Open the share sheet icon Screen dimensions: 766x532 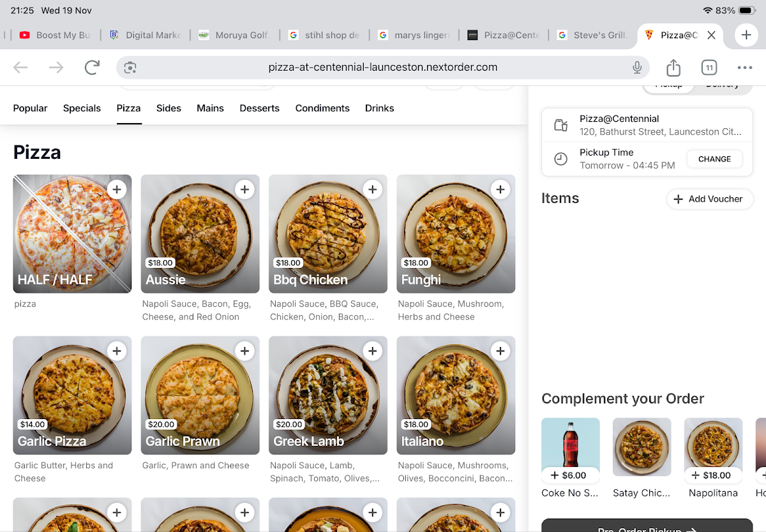(x=673, y=67)
